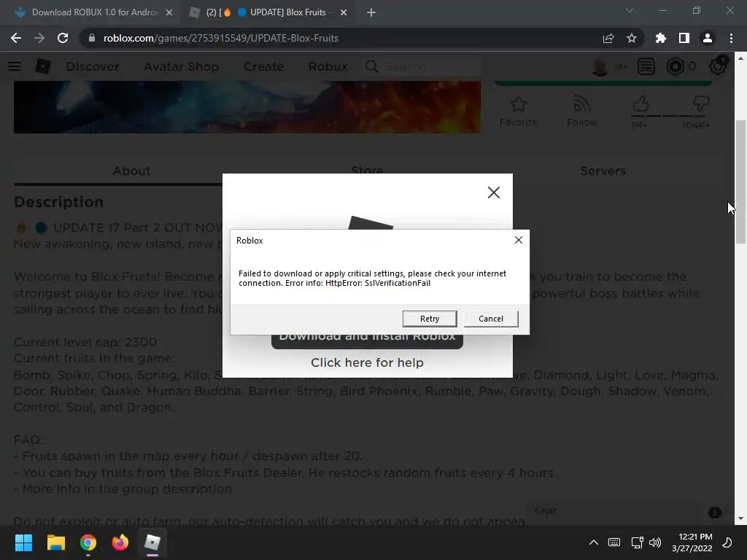Viewport: 747px width, 560px height.
Task: Open the Chrome extensions puzzle icon
Action: (661, 38)
